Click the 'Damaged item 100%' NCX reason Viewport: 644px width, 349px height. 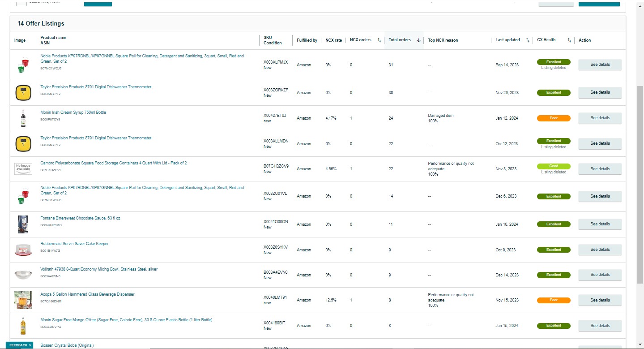coord(440,118)
